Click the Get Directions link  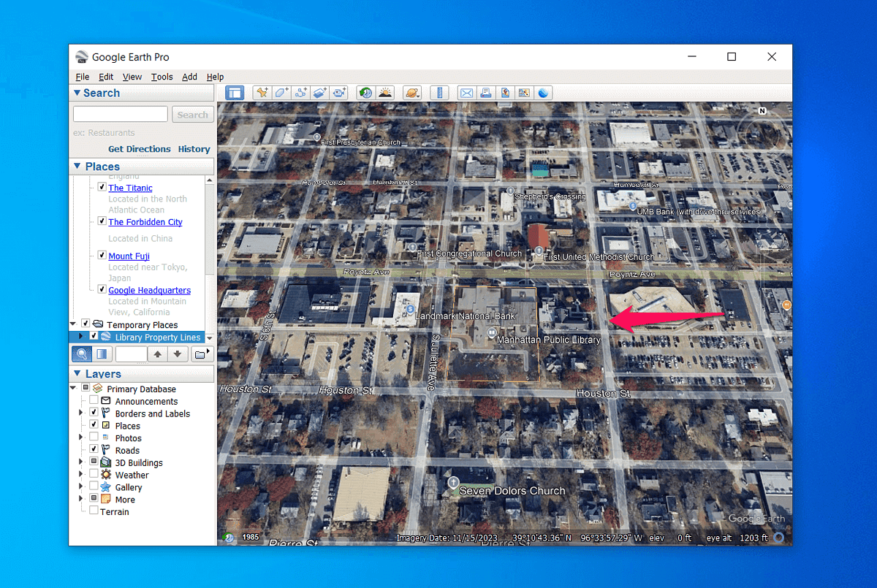coord(139,148)
